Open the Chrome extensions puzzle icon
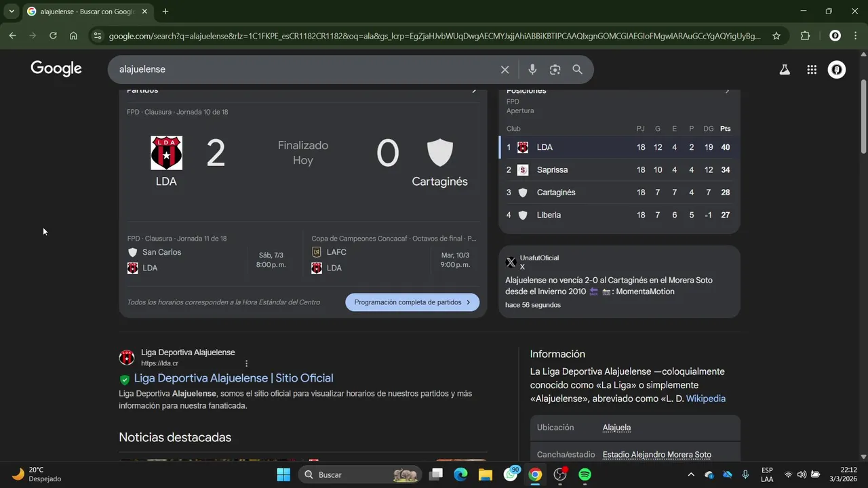 pyautogui.click(x=806, y=36)
